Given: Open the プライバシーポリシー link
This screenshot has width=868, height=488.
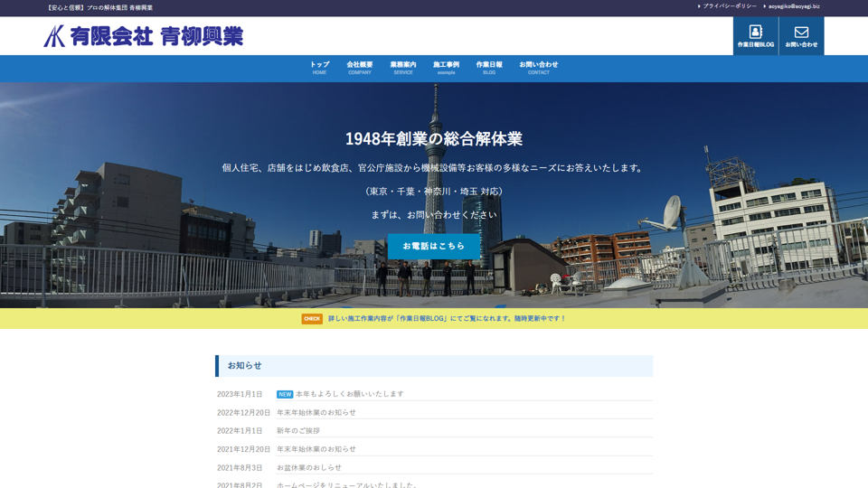Looking at the screenshot, I should click(729, 6).
